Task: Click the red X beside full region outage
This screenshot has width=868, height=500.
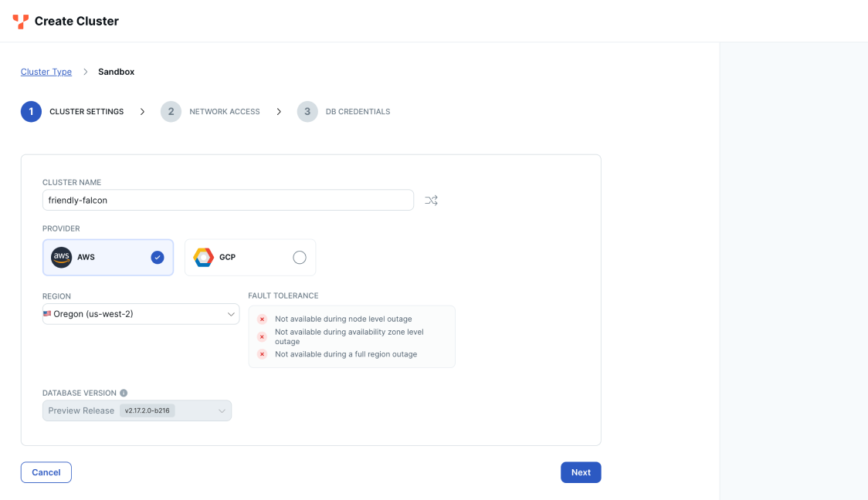Action: click(263, 354)
